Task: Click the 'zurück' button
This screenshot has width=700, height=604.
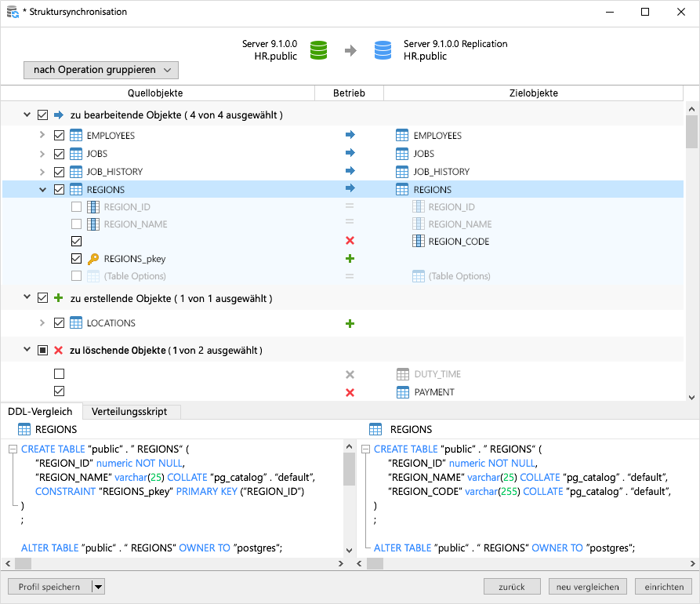Action: 512,586
